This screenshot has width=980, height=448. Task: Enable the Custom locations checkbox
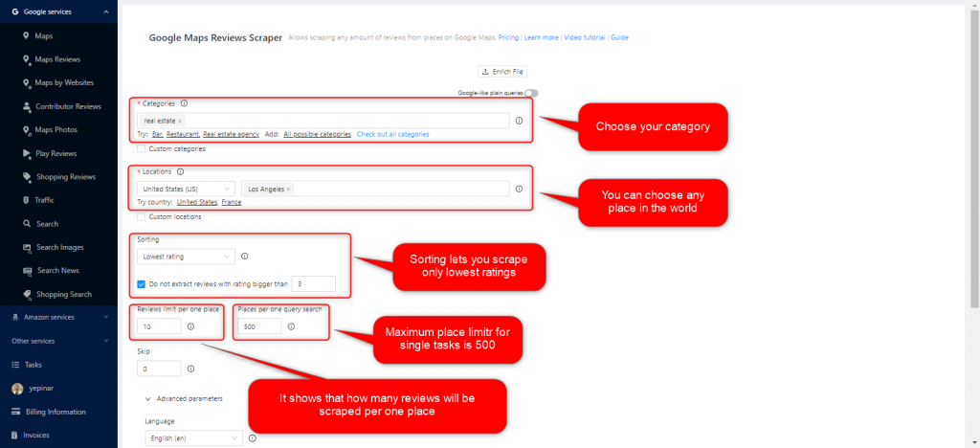pyautogui.click(x=142, y=216)
